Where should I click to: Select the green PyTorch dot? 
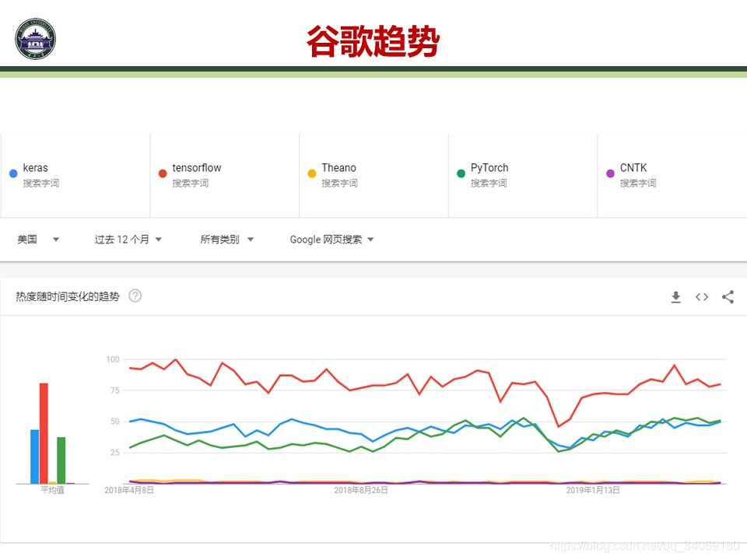tap(461, 173)
